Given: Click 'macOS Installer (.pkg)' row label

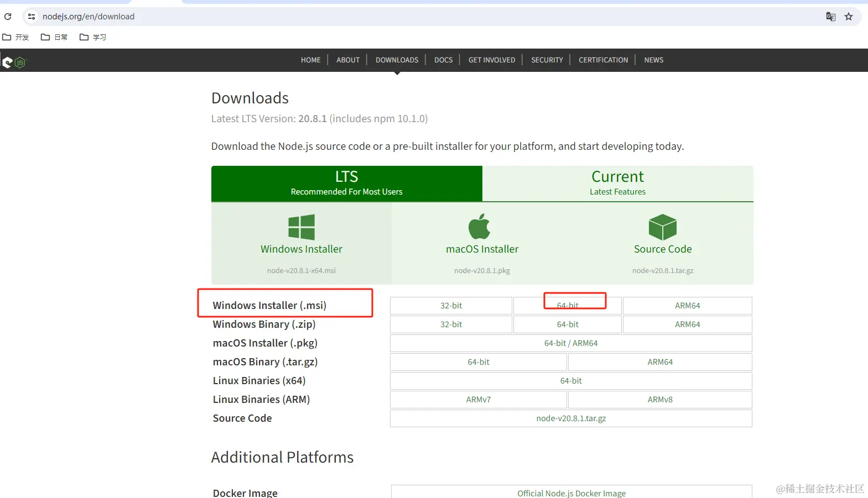Looking at the screenshot, I should click(265, 343).
